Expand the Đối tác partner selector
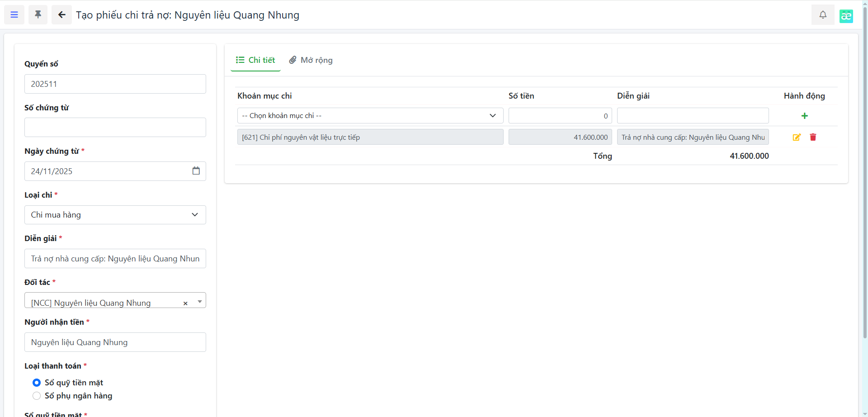This screenshot has width=868, height=417. tap(199, 302)
